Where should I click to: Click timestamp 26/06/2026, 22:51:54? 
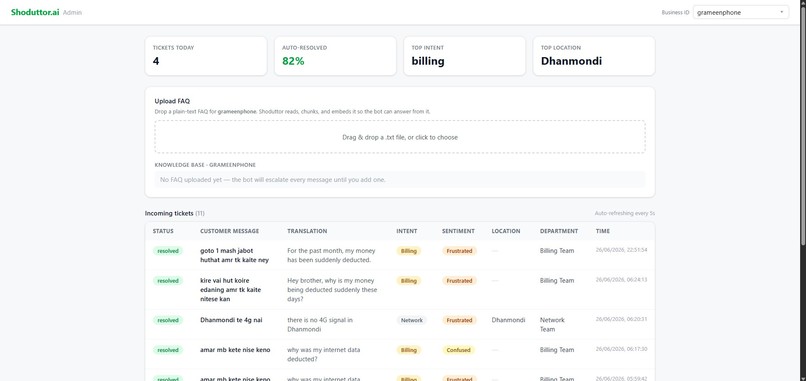621,250
